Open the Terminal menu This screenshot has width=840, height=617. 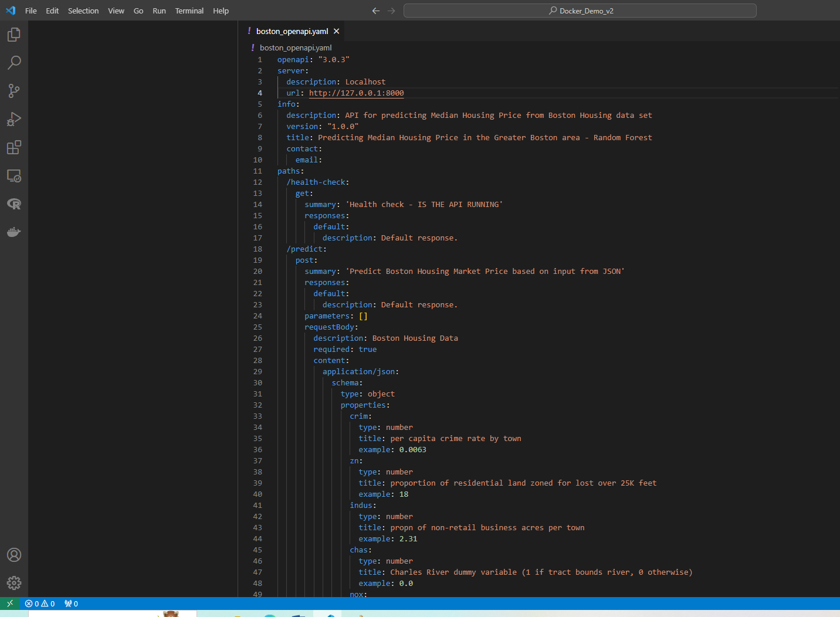tap(189, 11)
